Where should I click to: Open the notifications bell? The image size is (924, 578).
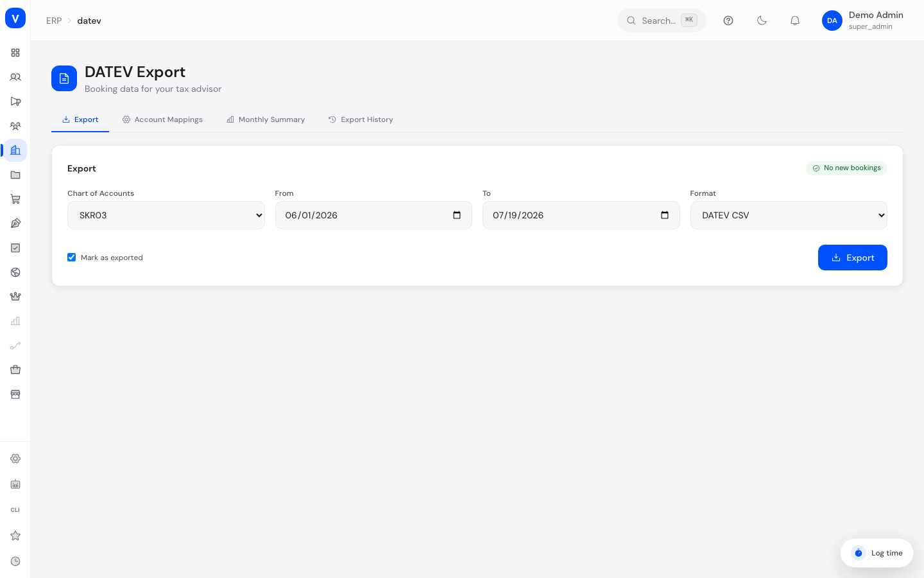tap(795, 21)
